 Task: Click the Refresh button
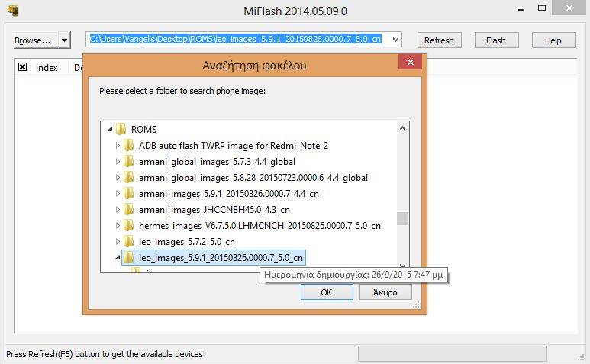coord(439,40)
